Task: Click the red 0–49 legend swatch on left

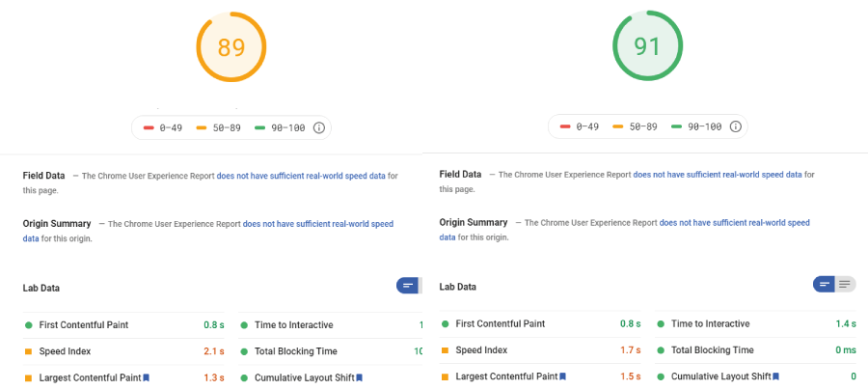Action: [149, 127]
